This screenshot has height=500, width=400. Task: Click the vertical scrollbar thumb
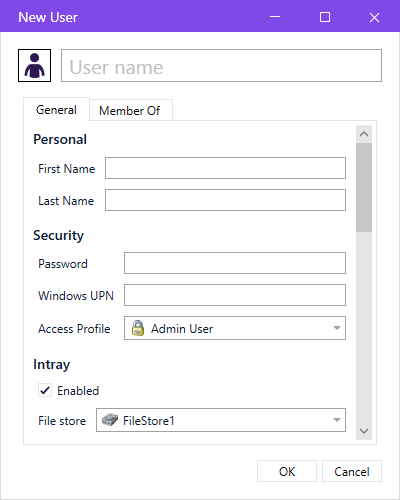364,187
